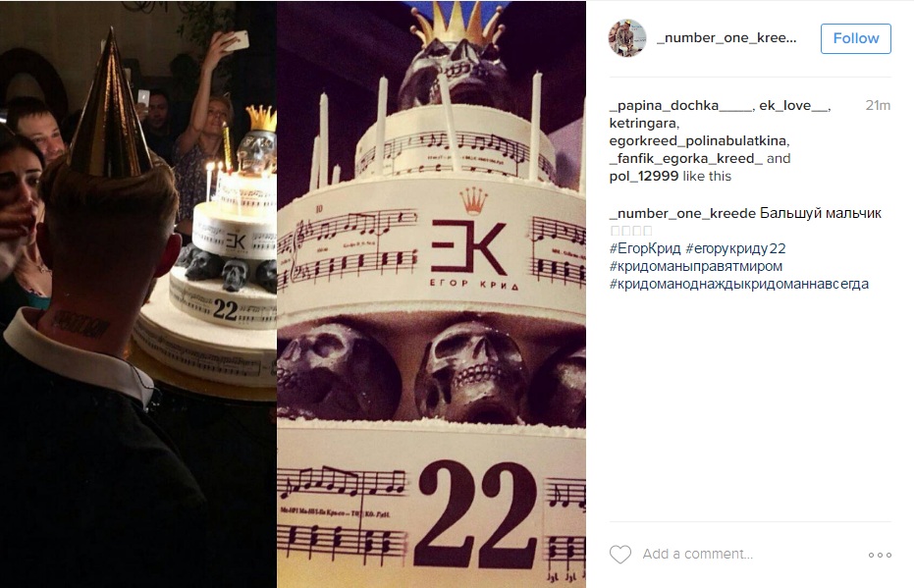Viewport: 914px width, 588px height.
Task: Open the three-dot more options menu
Action: point(880,555)
